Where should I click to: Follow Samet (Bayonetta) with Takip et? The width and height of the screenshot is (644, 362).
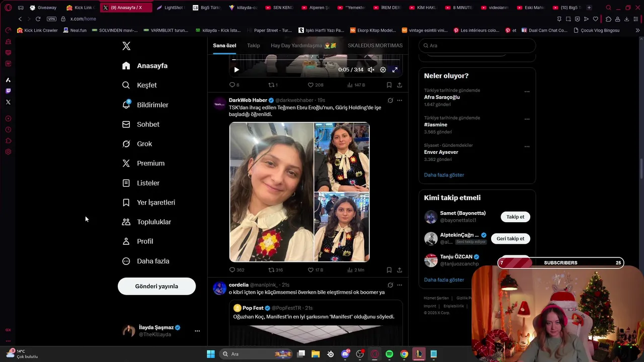[515, 217]
